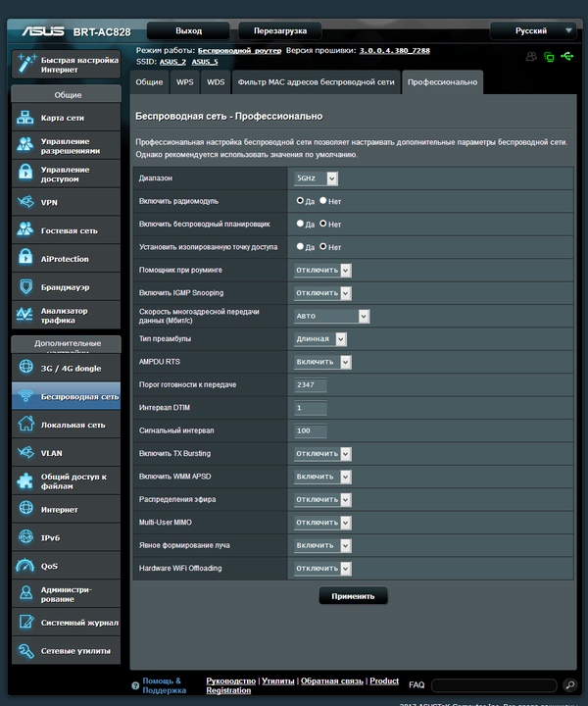Select the Профессионально tab
The image size is (588, 706).
point(442,82)
